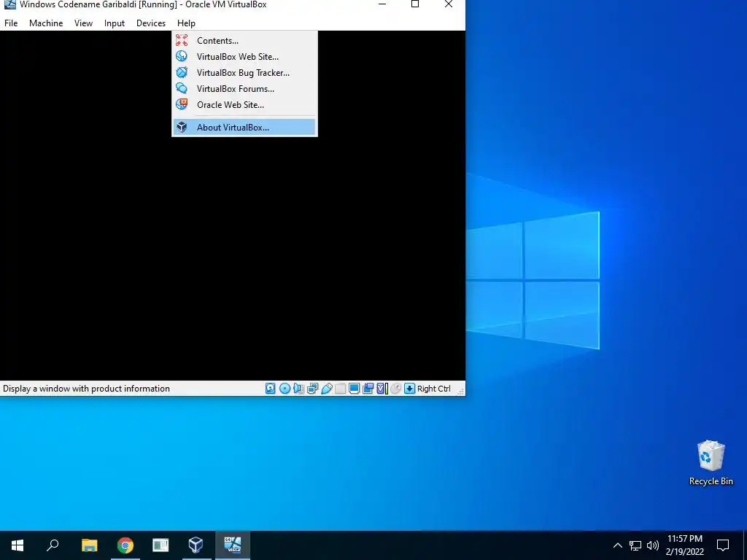
Task: Open taskbar Search
Action: click(53, 545)
